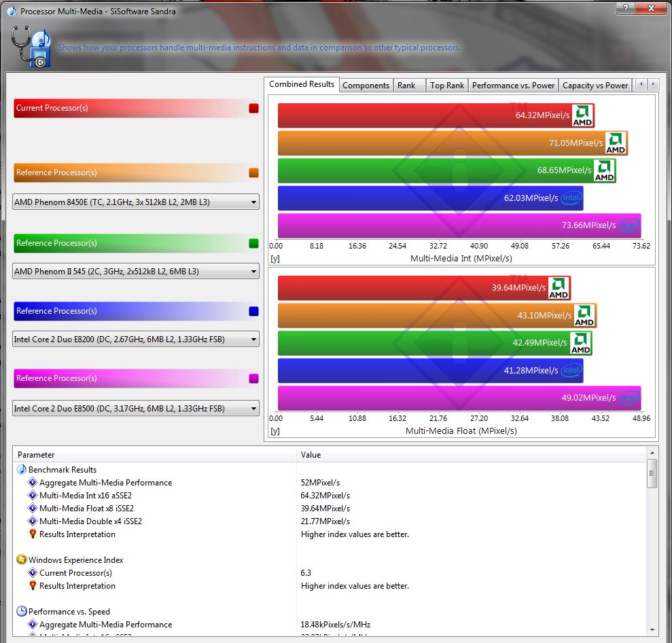Click the Intel logo on the 41.28MPixel/s bar
The image size is (672, 643).
[x=571, y=371]
